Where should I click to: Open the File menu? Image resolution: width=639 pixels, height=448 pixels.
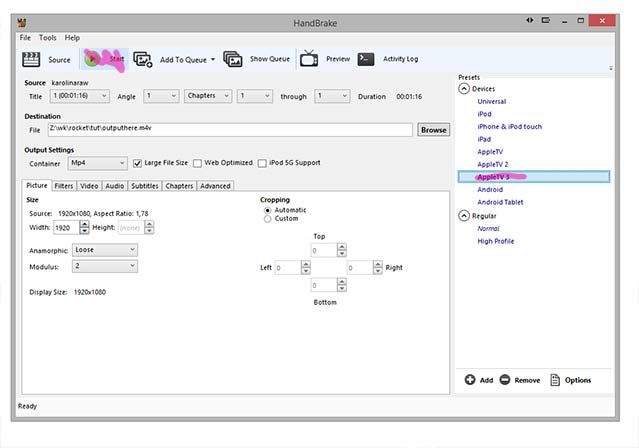25,38
